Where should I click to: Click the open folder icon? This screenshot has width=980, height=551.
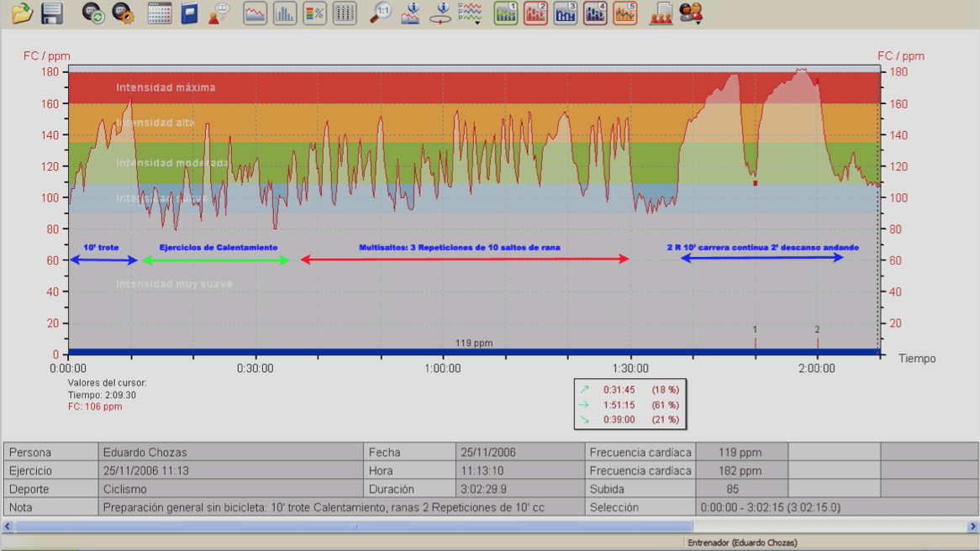click(22, 13)
